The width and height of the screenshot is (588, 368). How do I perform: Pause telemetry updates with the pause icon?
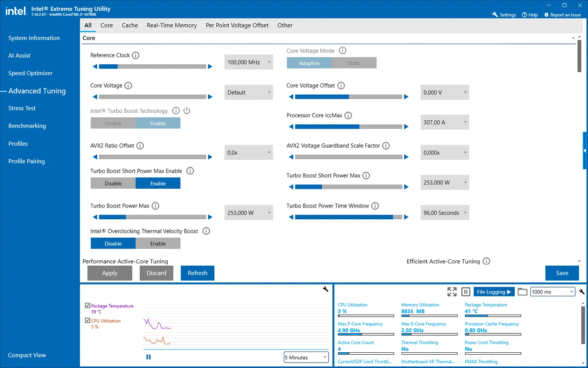click(466, 291)
